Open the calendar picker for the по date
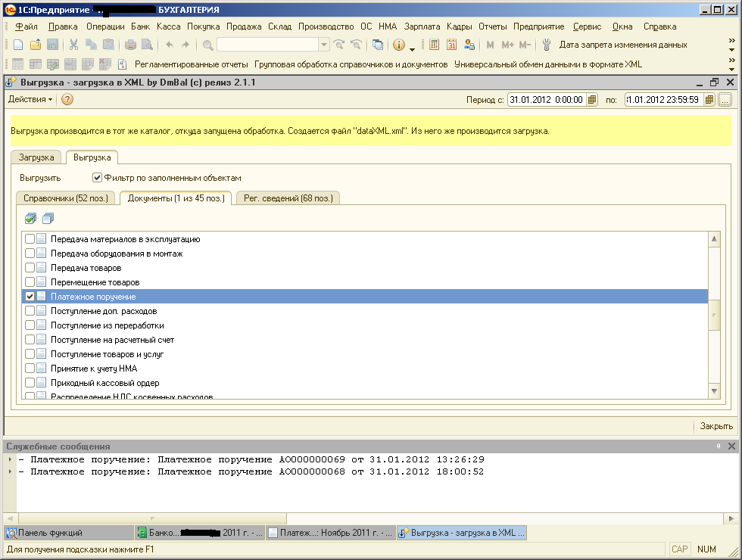The width and height of the screenshot is (742, 560). click(x=709, y=100)
